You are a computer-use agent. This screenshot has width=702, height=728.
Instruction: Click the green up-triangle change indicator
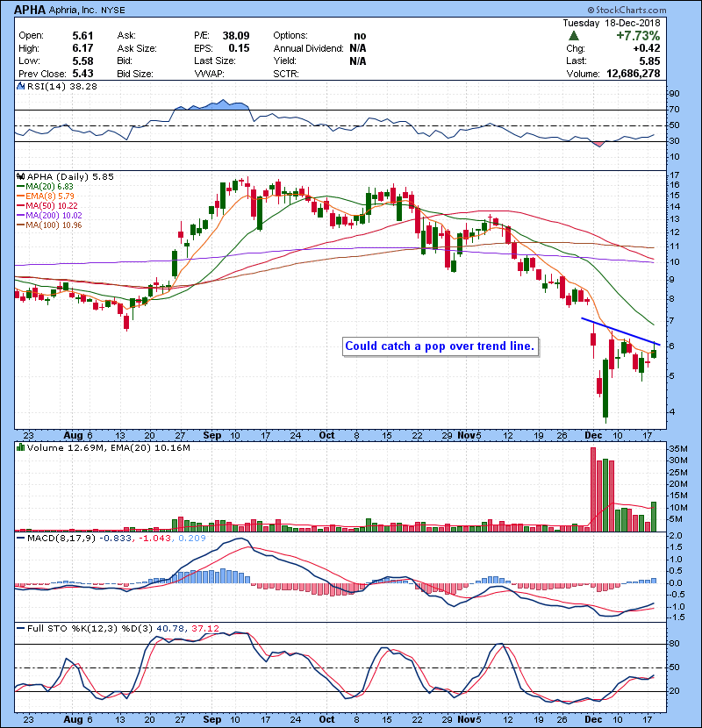coord(574,36)
